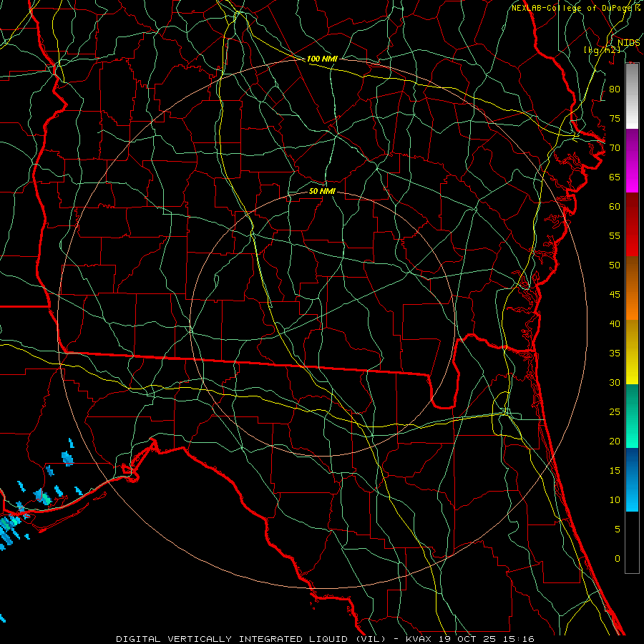This screenshot has width=644, height=644.
Task: Click the 10 value on the color scale
Action: [x=615, y=500]
